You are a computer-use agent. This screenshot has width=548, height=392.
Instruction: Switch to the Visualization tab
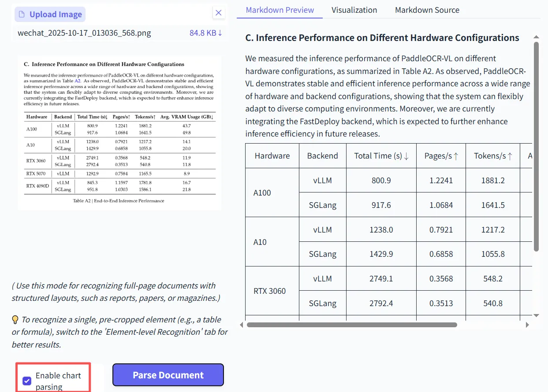click(x=354, y=10)
